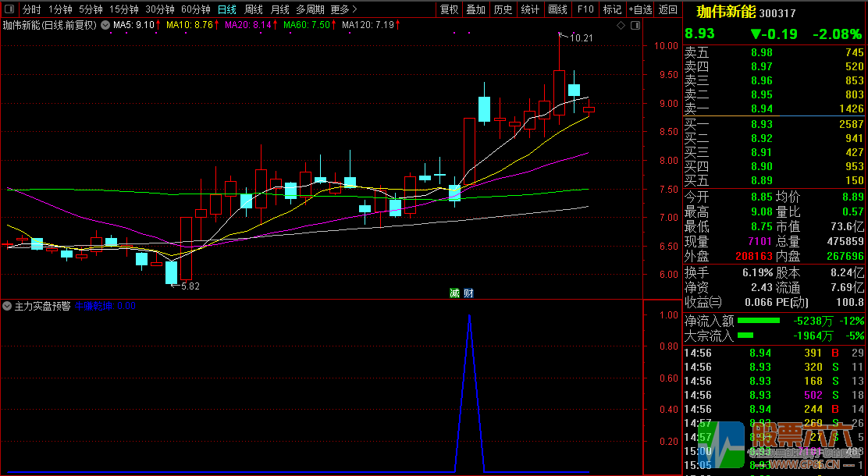Click the 10.21 high price label
The width and height of the screenshot is (868, 476).
tap(581, 37)
